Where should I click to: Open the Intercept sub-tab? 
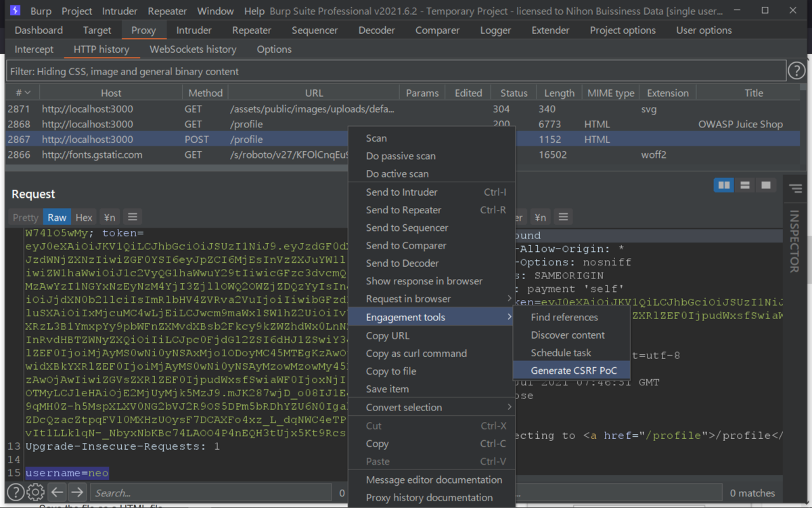click(x=34, y=49)
